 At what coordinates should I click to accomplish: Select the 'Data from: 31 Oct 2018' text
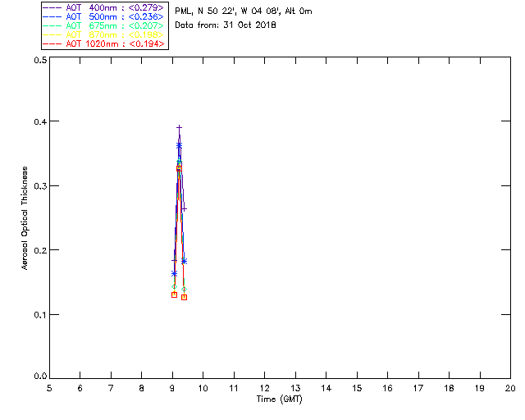(x=226, y=25)
